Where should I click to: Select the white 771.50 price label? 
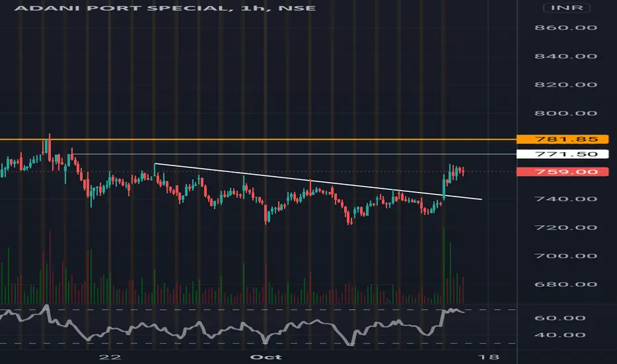coord(563,154)
